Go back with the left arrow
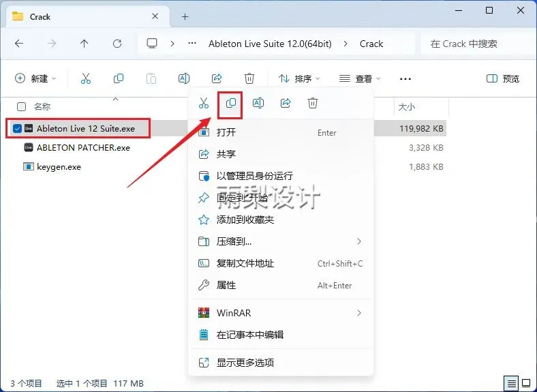537x392 pixels. 19,44
